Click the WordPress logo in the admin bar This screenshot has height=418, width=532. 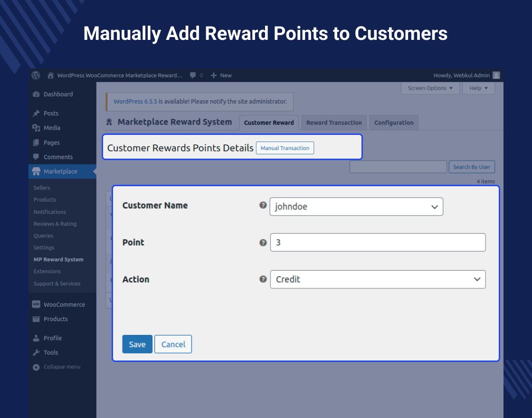tap(36, 75)
